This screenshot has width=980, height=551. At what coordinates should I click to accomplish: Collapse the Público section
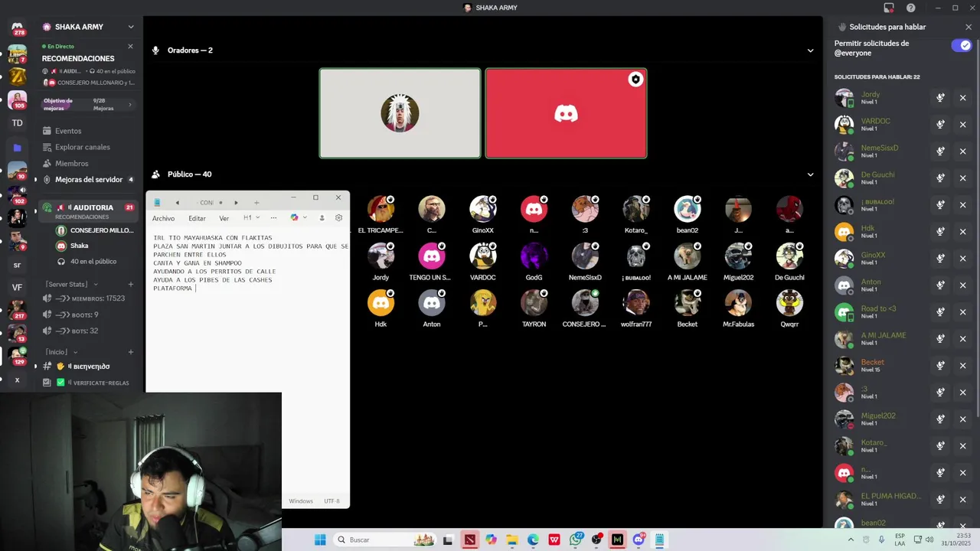pos(810,174)
